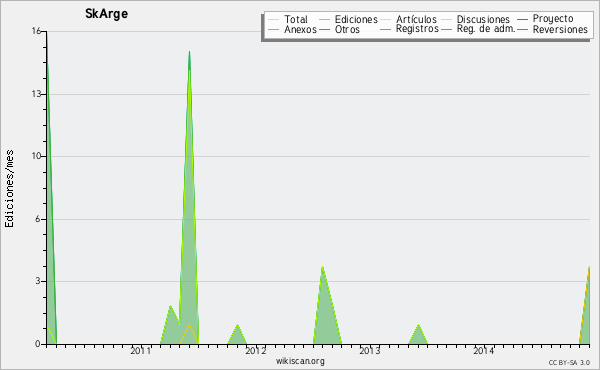Click the 2013 x-axis label
The image size is (600, 370).
click(x=370, y=350)
